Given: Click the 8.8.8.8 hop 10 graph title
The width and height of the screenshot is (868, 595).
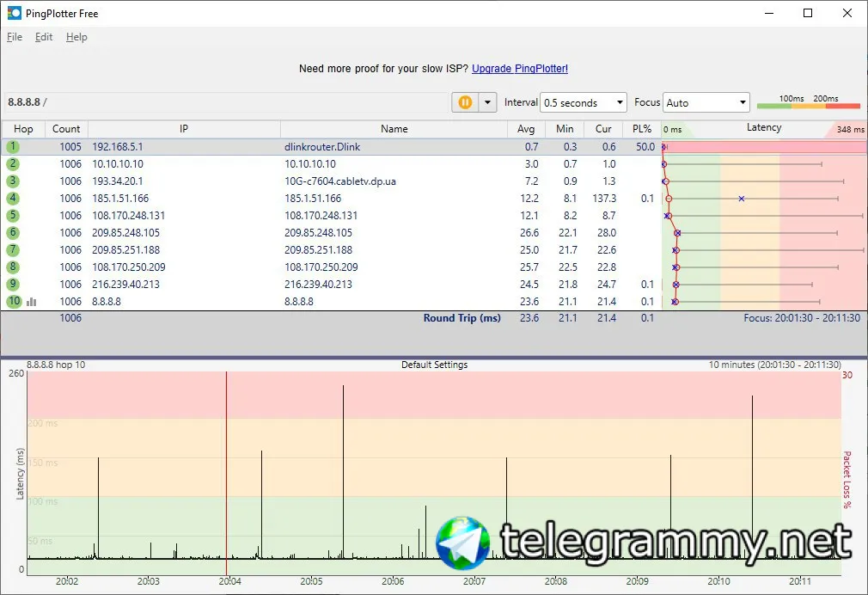Looking at the screenshot, I should click(x=56, y=365).
